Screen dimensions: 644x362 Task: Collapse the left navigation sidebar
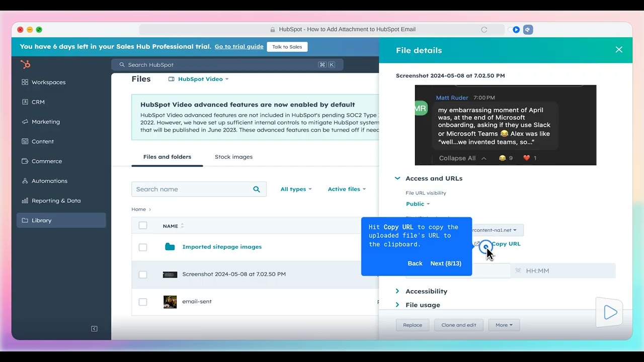click(x=94, y=329)
